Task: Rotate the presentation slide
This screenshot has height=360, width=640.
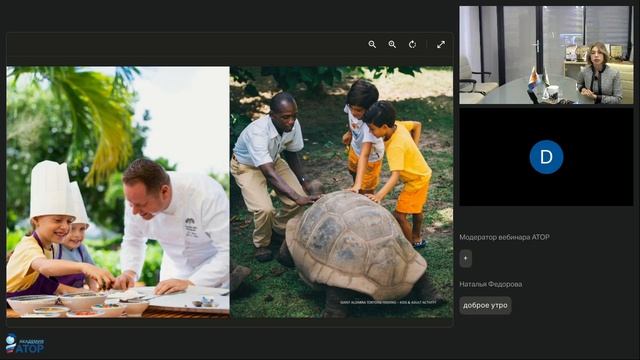Action: 413,44
